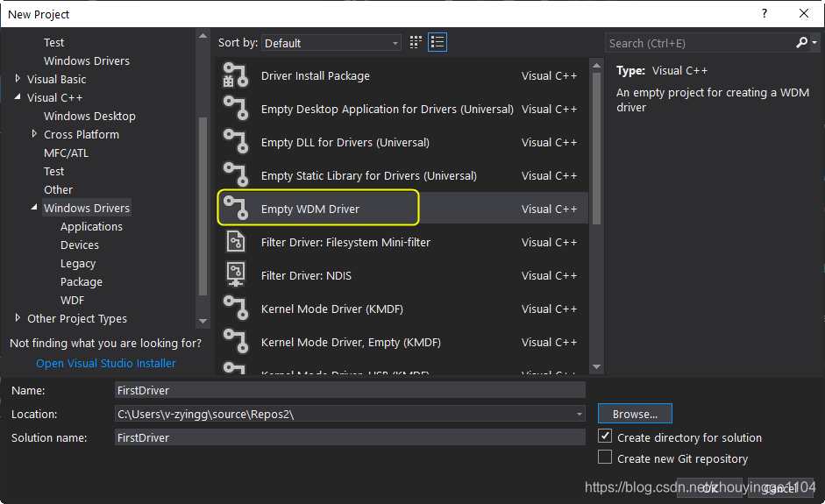Image resolution: width=825 pixels, height=504 pixels.
Task: Click the Empty WDM Driver template icon
Action: [x=235, y=208]
